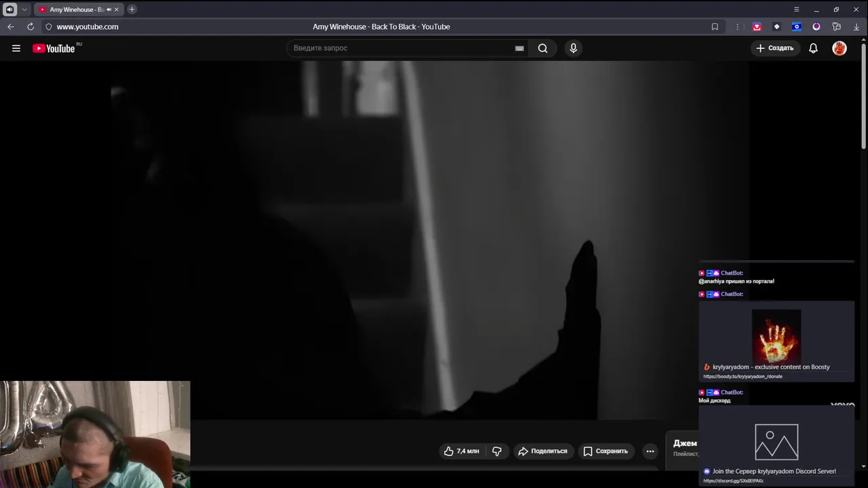Click the Boosty flaming hand thumbnail
Viewport: 868px width, 488px height.
776,335
